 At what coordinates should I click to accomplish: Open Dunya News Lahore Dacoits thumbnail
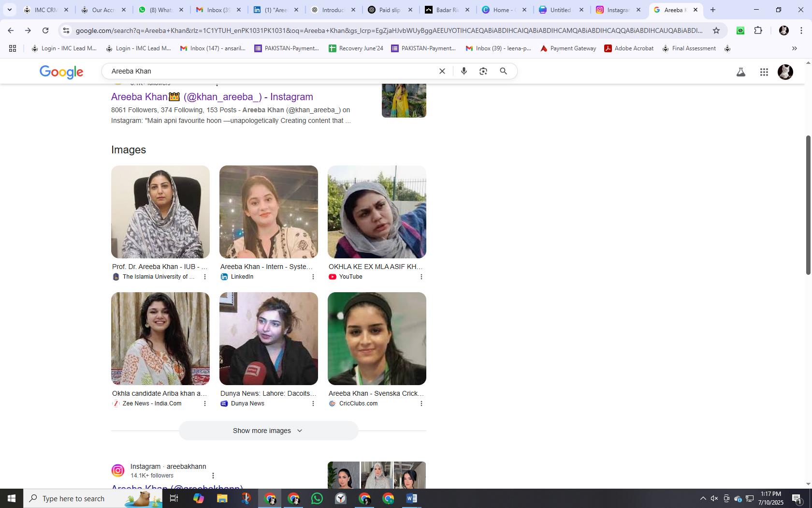coord(269,339)
